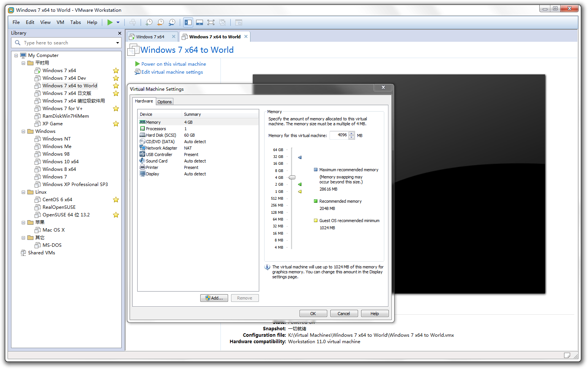588x369 pixels.
Task: Toggle the favorite star for XP Game
Action: pyautogui.click(x=116, y=124)
